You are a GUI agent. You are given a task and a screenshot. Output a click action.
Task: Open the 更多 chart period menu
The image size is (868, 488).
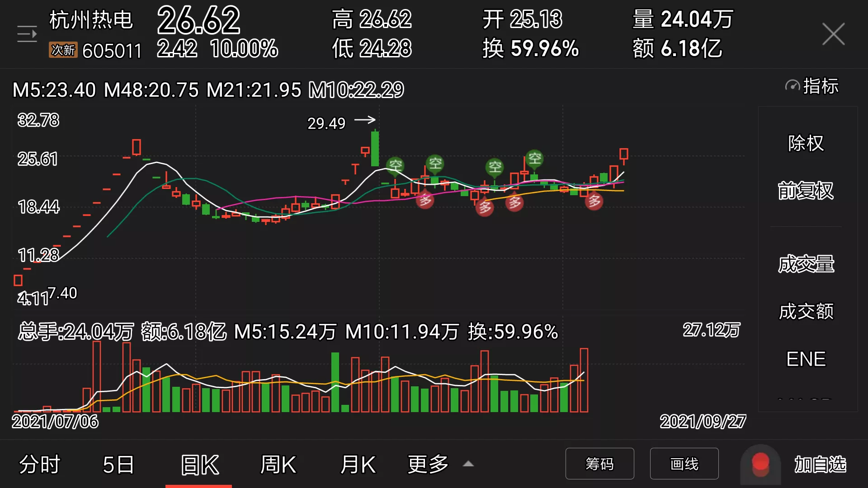[x=428, y=465]
